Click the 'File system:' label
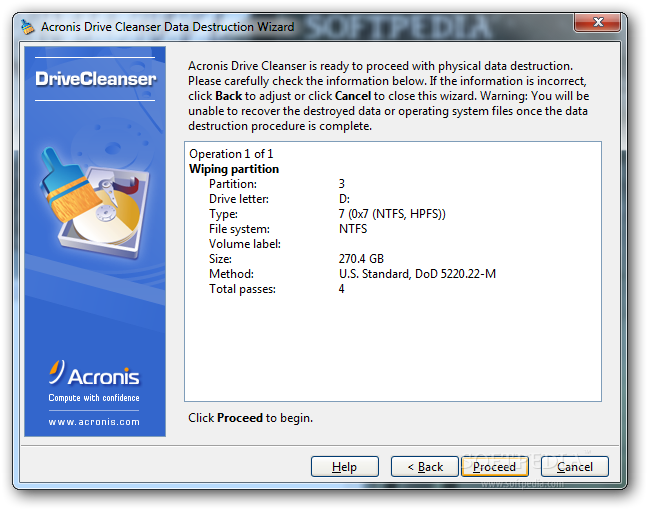 (239, 229)
